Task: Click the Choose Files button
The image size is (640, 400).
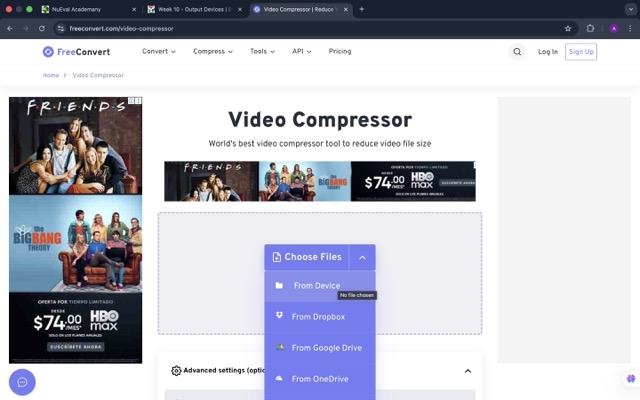Action: 307,257
